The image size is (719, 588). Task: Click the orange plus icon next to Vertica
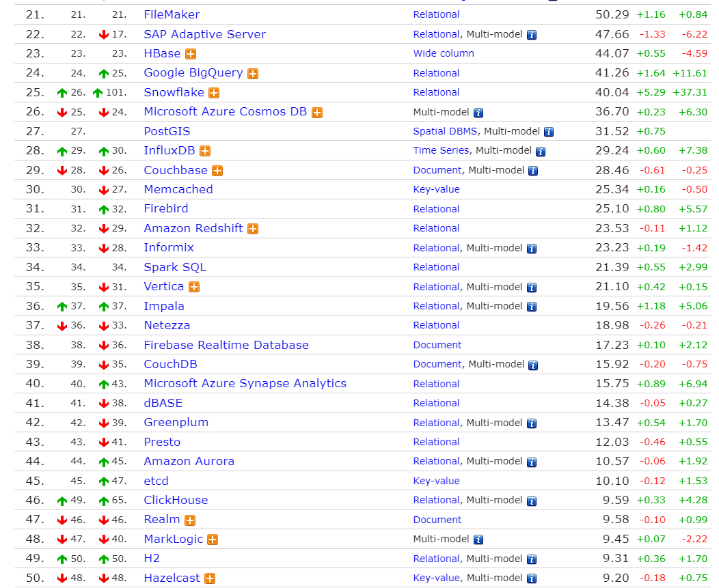pyautogui.click(x=194, y=288)
